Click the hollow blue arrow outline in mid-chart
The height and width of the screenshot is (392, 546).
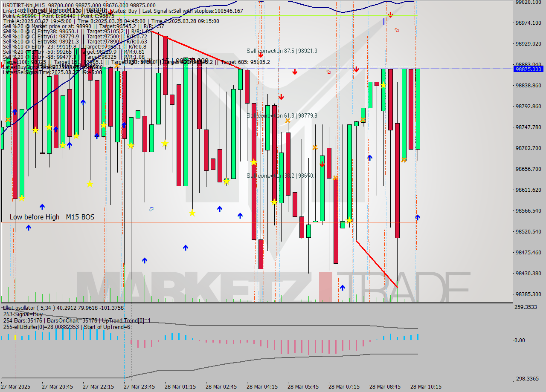151,209
